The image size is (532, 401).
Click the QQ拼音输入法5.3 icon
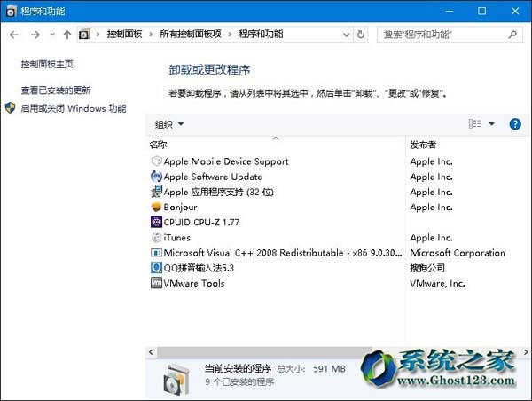tap(156, 268)
